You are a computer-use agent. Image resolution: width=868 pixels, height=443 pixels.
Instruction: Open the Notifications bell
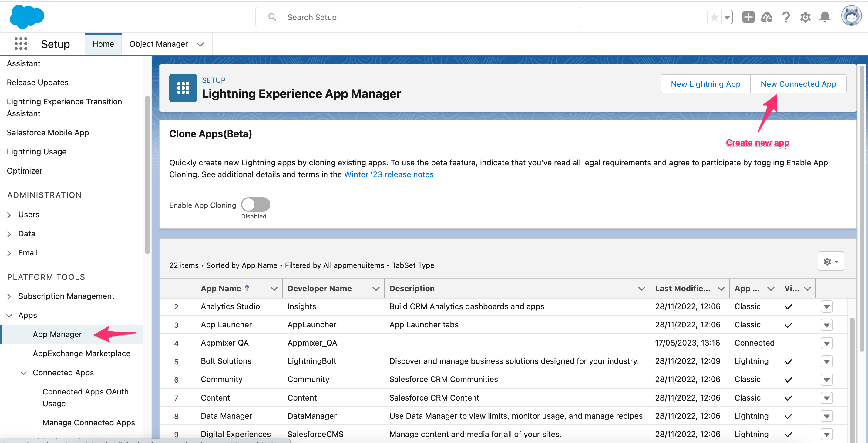pos(825,17)
